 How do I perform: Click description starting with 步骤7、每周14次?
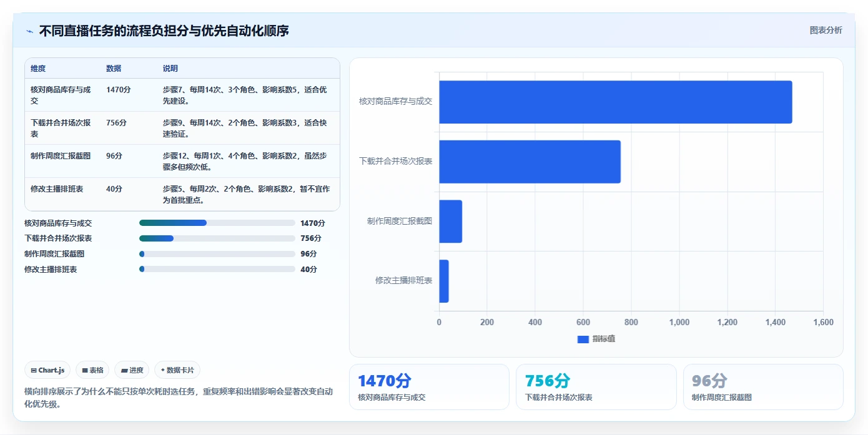click(245, 95)
